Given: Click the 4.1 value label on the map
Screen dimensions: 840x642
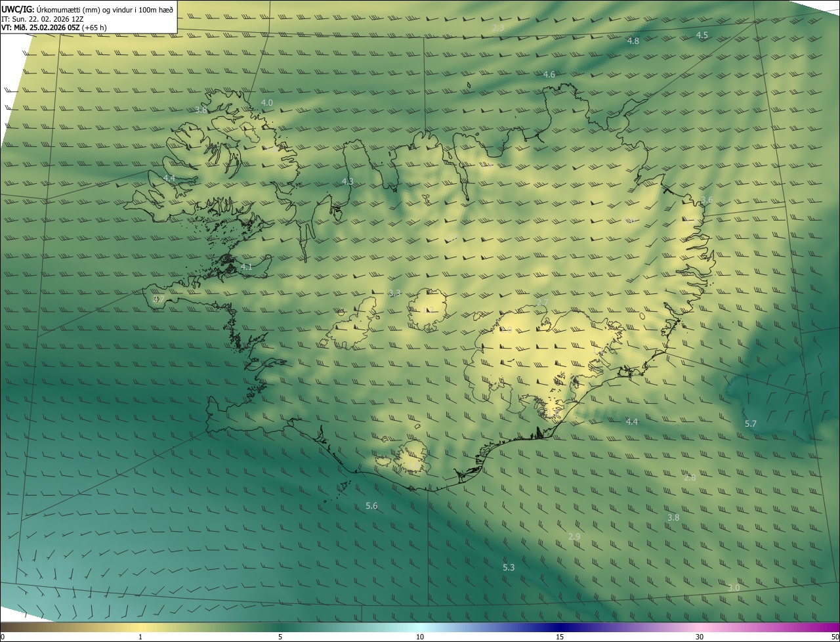Looking at the screenshot, I should point(246,267).
